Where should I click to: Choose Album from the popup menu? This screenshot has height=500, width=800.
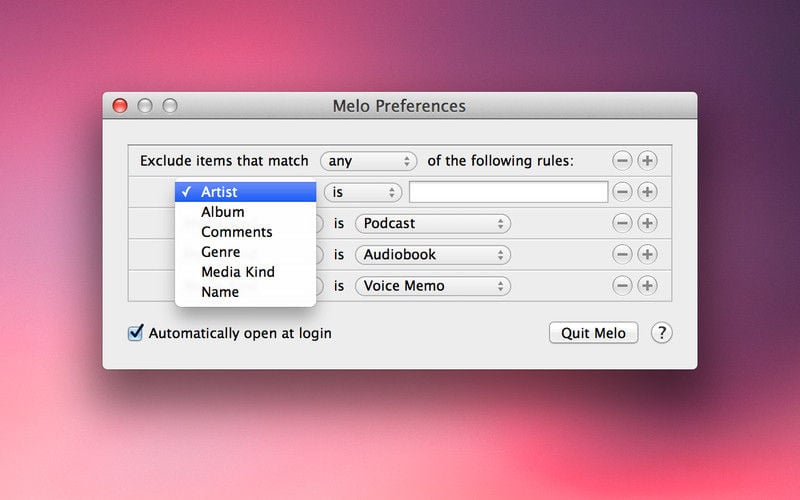245,212
